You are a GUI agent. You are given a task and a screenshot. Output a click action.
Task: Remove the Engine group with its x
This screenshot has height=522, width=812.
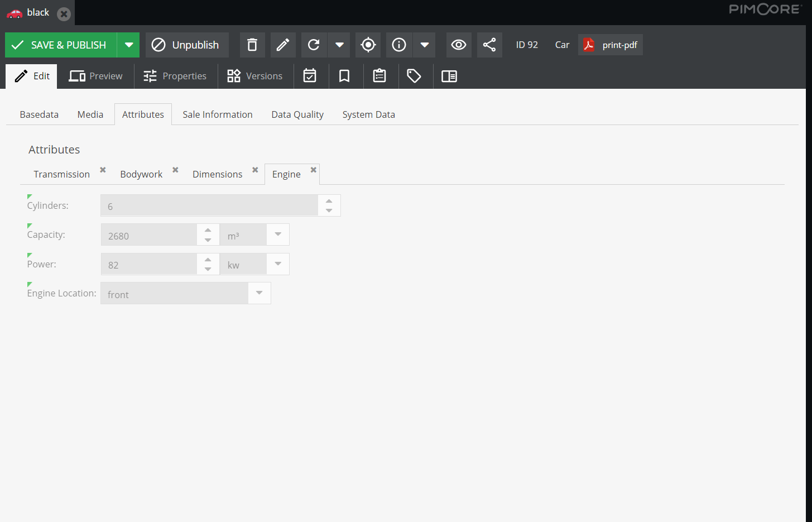pos(314,170)
